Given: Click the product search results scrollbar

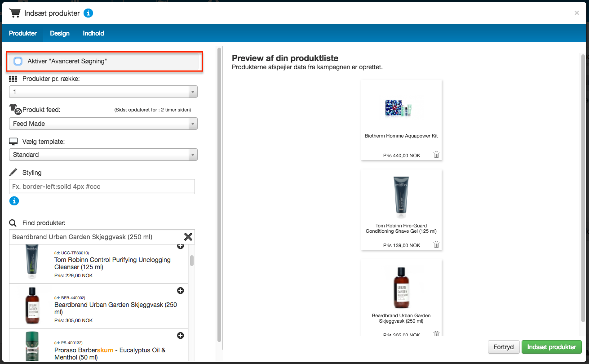Looking at the screenshot, I should 192,261.
